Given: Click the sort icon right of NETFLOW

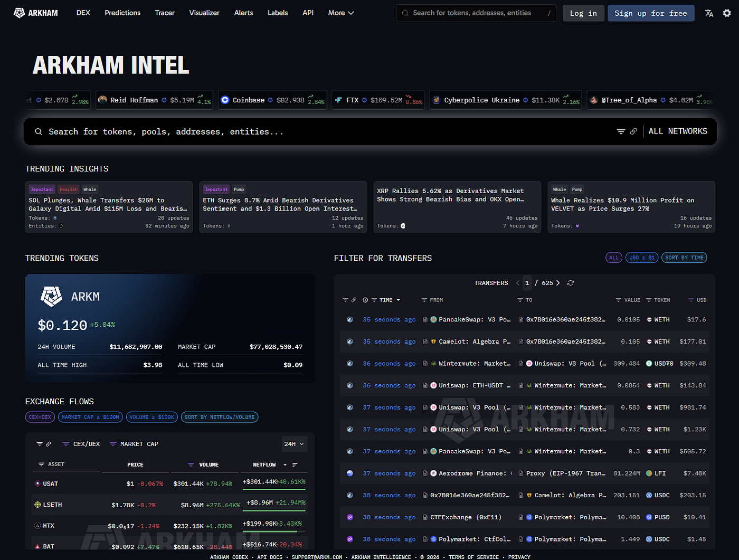Looking at the screenshot, I should (x=295, y=464).
